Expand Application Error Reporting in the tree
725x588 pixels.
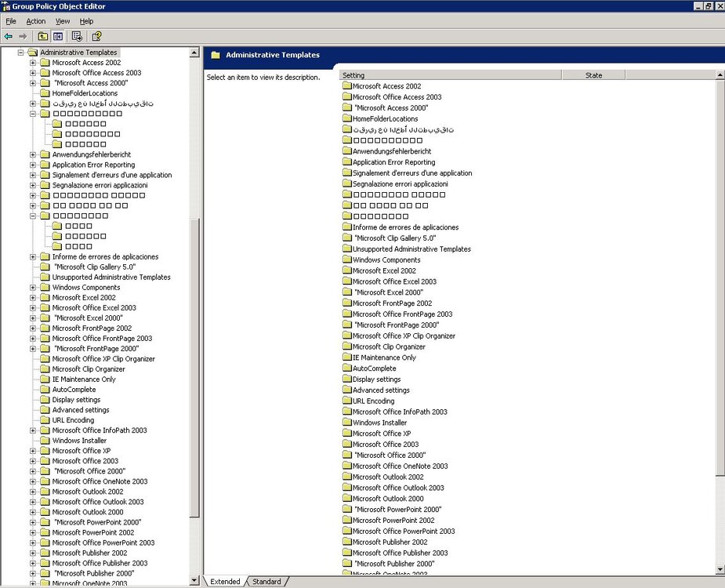pyautogui.click(x=33, y=165)
